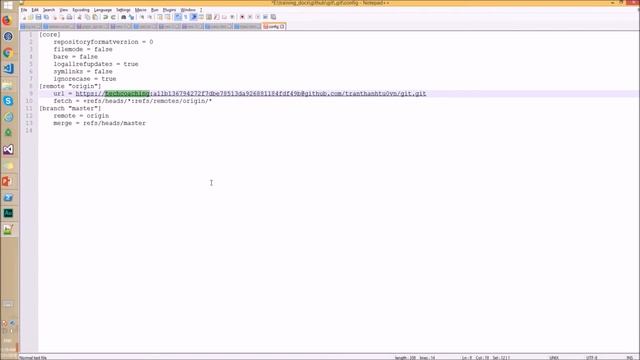Click the "[core]" line in editor
Viewport: 640px width, 360px height.
50,35
